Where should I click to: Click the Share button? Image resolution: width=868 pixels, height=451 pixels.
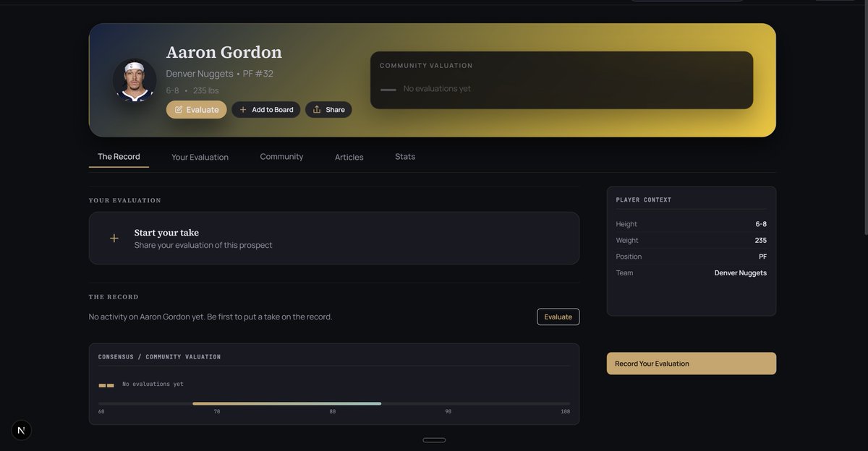tap(328, 110)
